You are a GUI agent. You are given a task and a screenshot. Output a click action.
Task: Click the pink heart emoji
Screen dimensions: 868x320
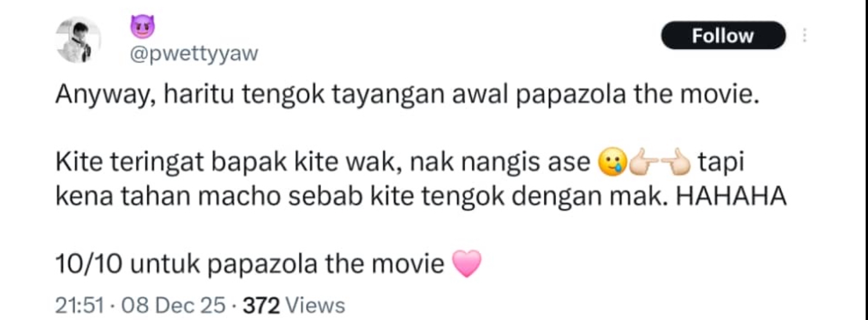tap(466, 264)
